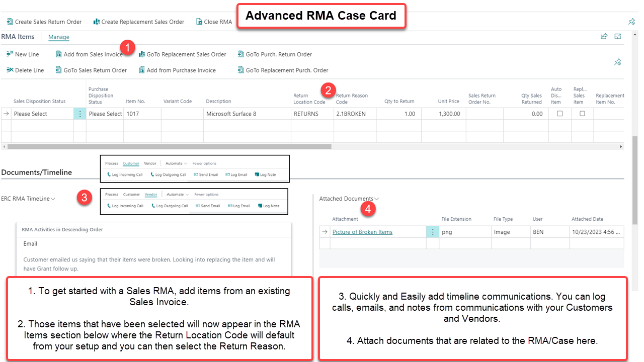Click GoTo Purch. Return Order
Viewport: 644px width, 362px height.
click(275, 54)
